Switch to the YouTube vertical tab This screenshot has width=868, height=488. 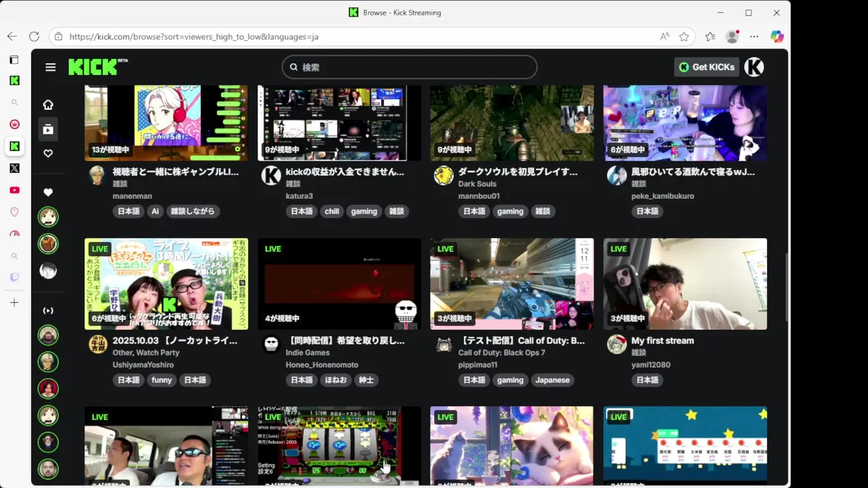14,190
